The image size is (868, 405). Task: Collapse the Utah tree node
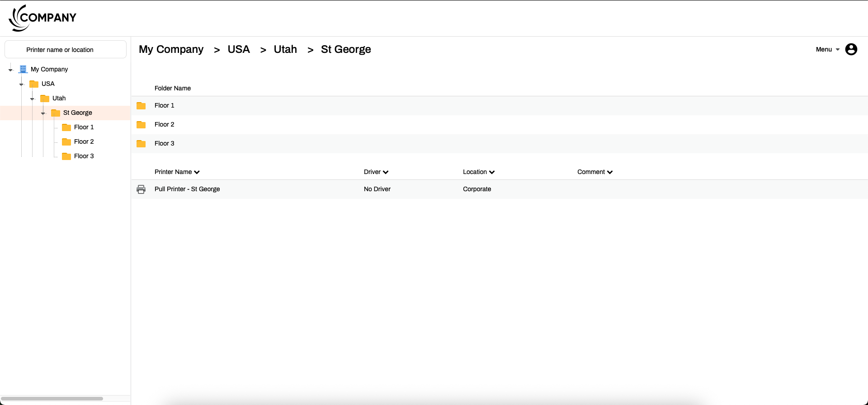33,99
